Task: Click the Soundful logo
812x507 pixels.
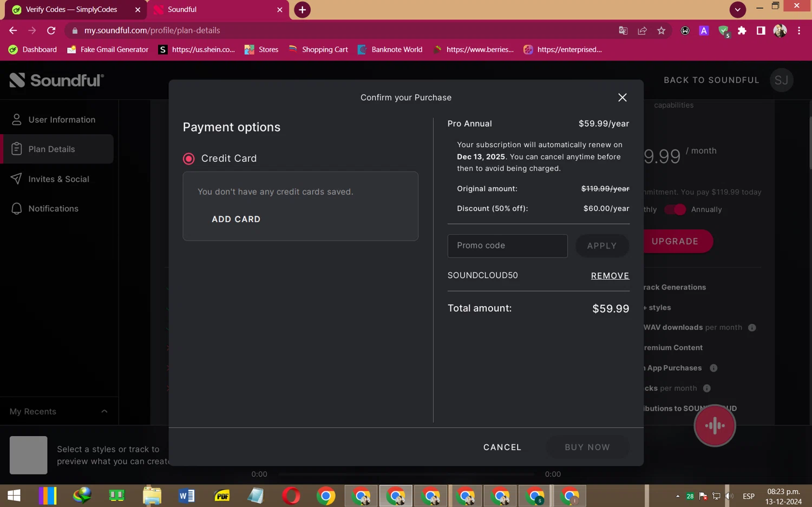Action: pyautogui.click(x=56, y=80)
